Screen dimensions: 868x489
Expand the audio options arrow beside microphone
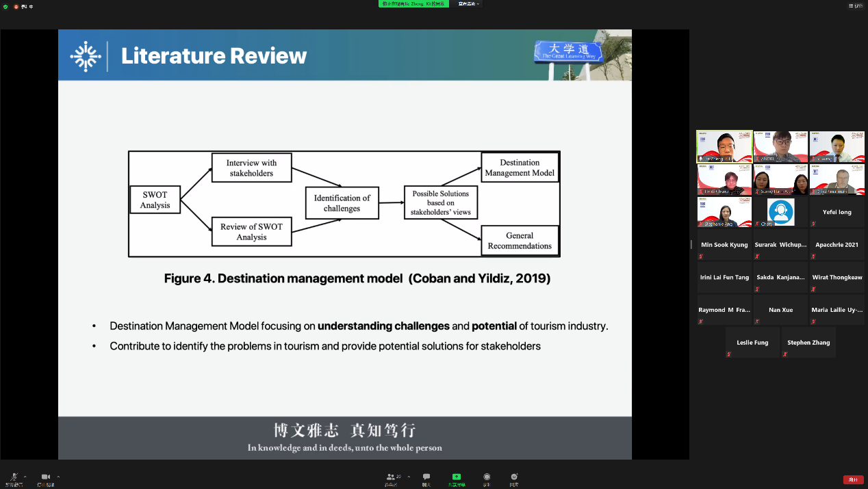[25, 477]
